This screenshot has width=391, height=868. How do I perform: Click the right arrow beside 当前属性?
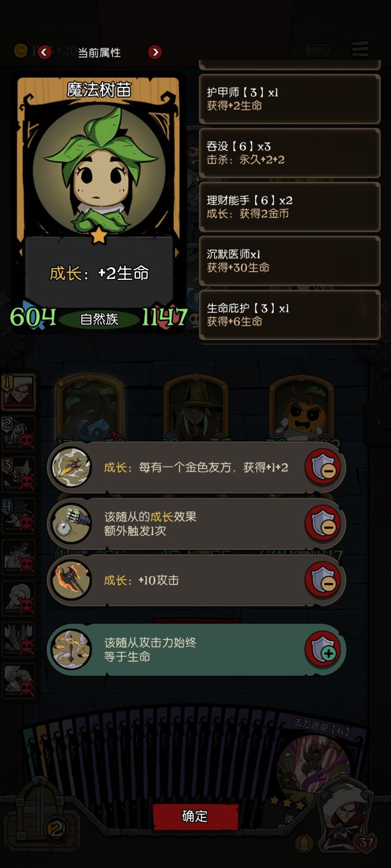pos(155,52)
